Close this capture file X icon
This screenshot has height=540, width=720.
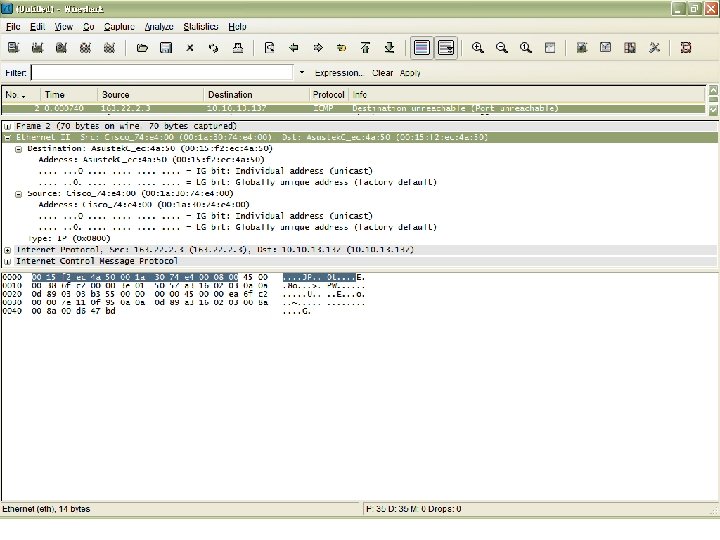(x=190, y=48)
